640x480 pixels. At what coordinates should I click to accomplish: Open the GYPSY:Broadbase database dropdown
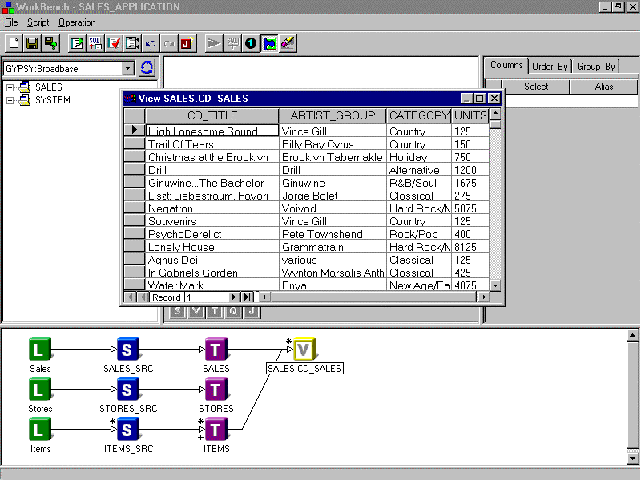click(128, 68)
